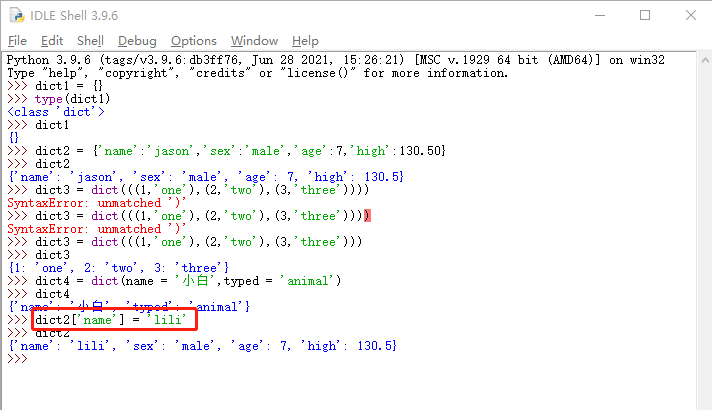This screenshot has width=712, height=410.
Task: Click the dict4 = dict(name = '小白'...) line
Action: coord(188,281)
